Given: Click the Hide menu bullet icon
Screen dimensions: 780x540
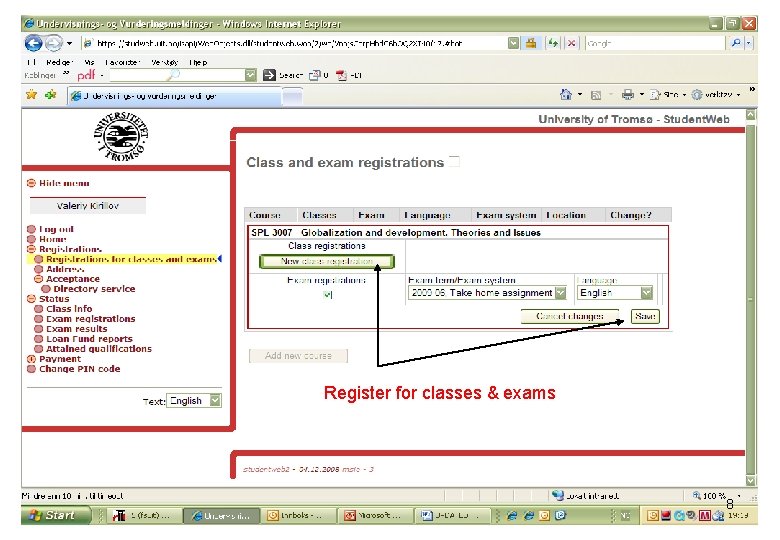Looking at the screenshot, I should click(x=31, y=183).
